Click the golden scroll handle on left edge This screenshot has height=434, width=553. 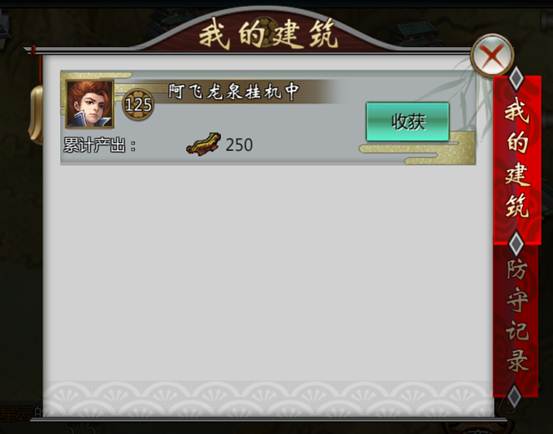tap(35, 115)
